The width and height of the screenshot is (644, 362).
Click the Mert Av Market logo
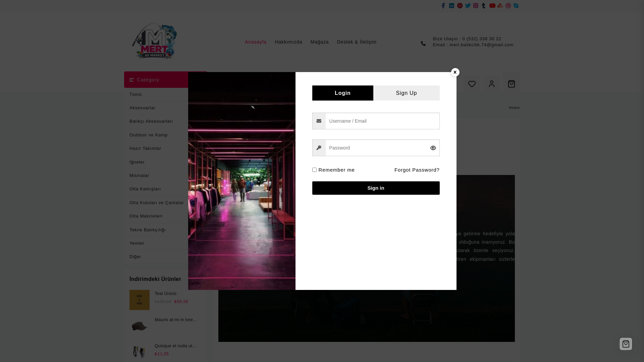[155, 41]
